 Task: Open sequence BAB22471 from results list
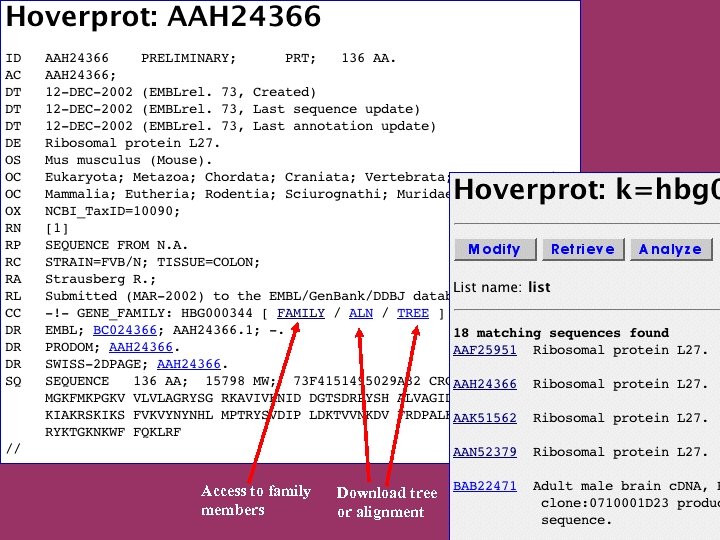pos(484,486)
